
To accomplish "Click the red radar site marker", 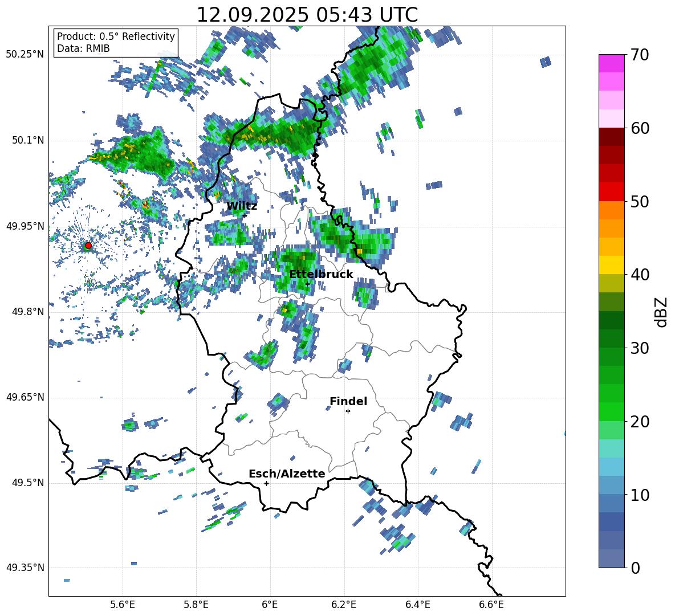I will [x=88, y=246].
